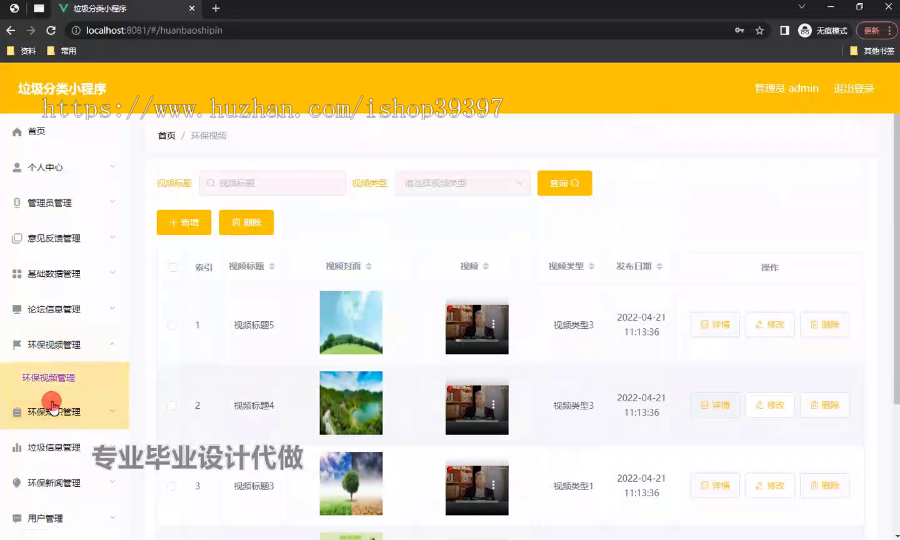Go back using the browser back arrow
The height and width of the screenshot is (540, 900).
10,30
